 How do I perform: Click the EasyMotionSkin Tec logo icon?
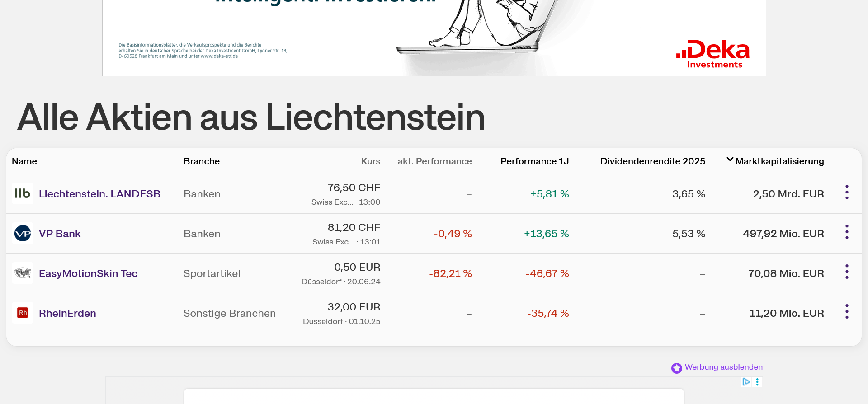point(22,273)
